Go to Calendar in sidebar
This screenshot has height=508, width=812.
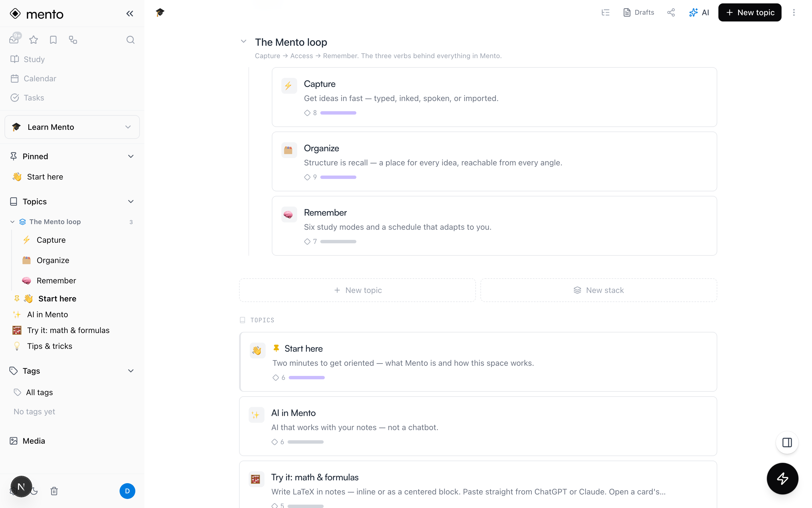33,78
